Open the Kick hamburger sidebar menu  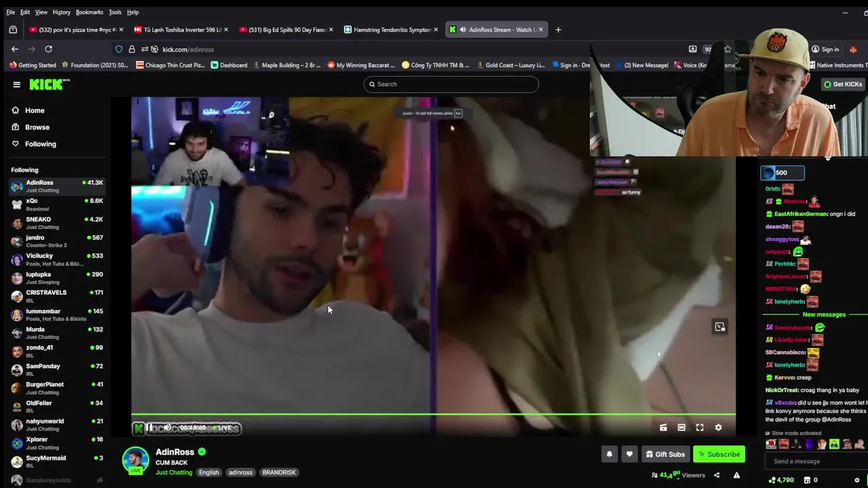(16, 85)
